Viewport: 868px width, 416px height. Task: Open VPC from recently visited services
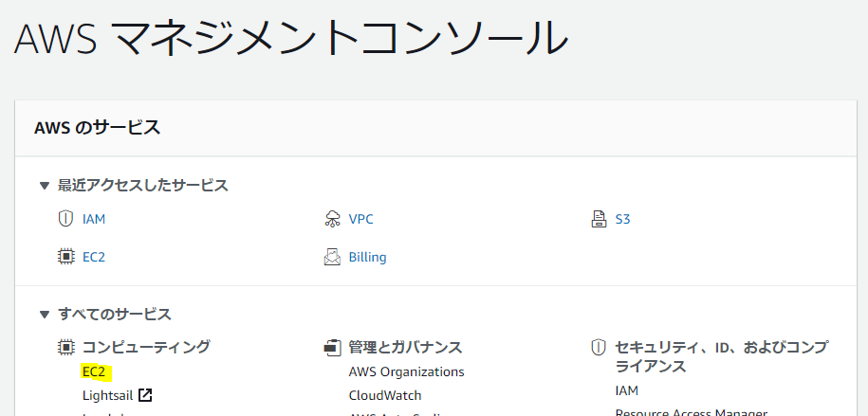pos(360,219)
